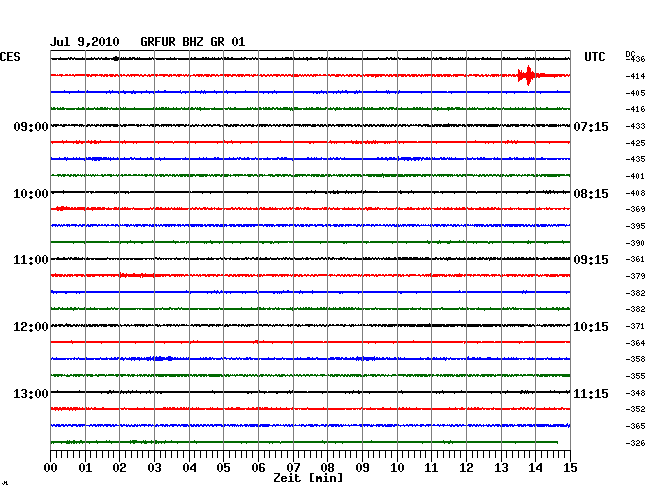Click the DC value -364
The image size is (650, 494).
[635, 343]
